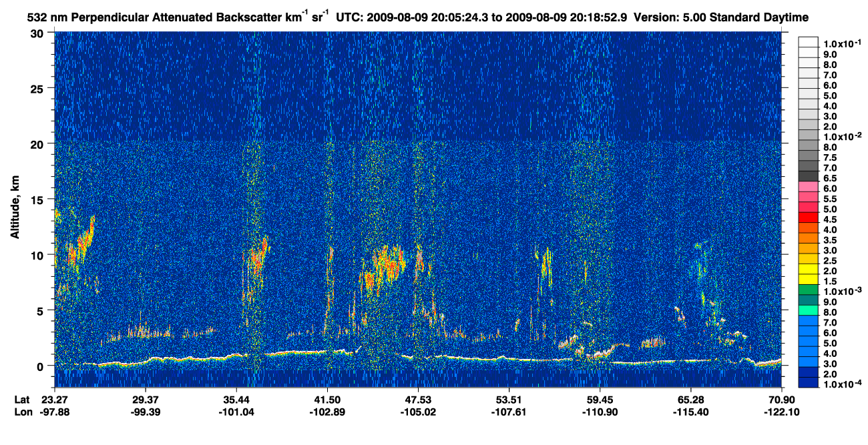Select longitude value -122.10
Viewport: 868px width, 445px height.
[x=781, y=412]
